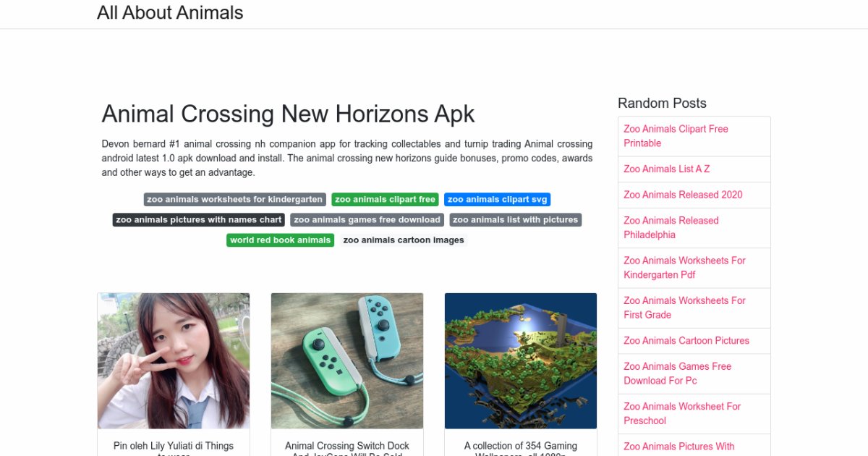Screen dimensions: 868x456
Task: Click the zoo animals worksheets for kindergarten tag
Action: click(x=234, y=200)
